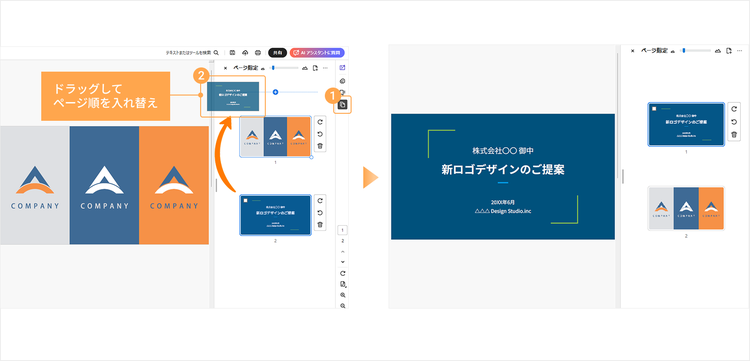This screenshot has height=361, width=750.
Task: Tick the blue title thumbnail checkbox, left screenshot
Action: click(x=246, y=201)
